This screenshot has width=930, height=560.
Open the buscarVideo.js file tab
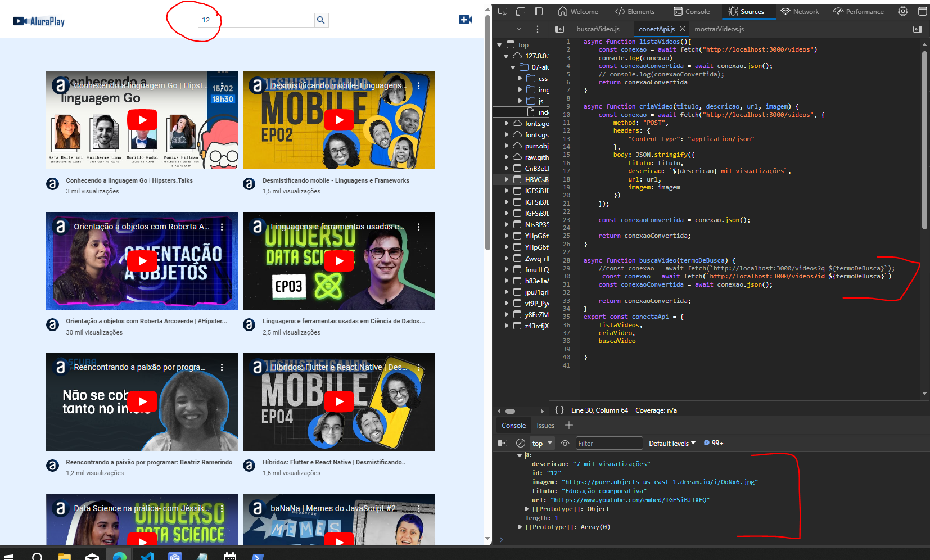point(598,29)
